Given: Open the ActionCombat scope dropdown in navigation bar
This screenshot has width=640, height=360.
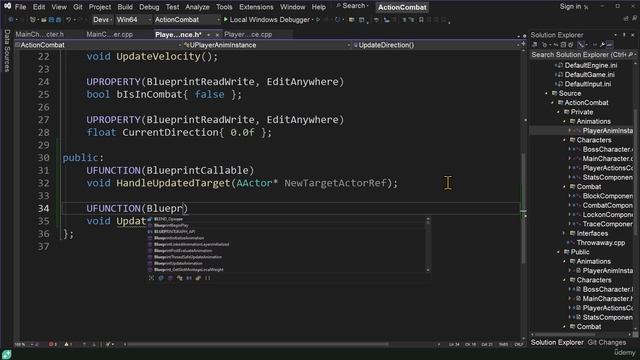Looking at the screenshot, I should (97, 45).
